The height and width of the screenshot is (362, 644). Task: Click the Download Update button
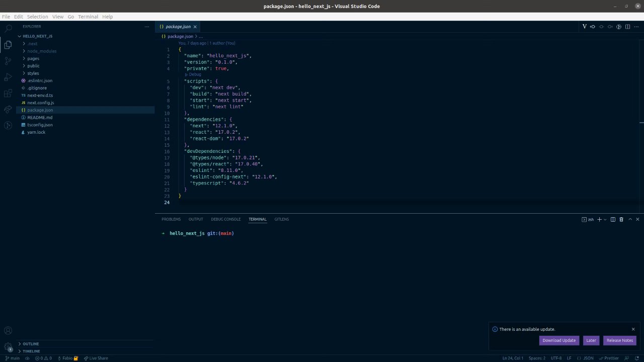click(x=559, y=340)
